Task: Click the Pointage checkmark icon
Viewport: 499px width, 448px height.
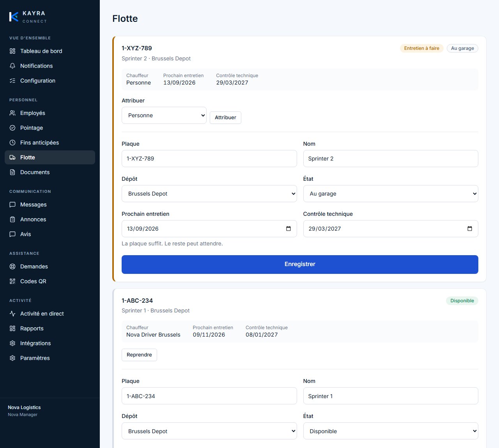Action: [12, 128]
